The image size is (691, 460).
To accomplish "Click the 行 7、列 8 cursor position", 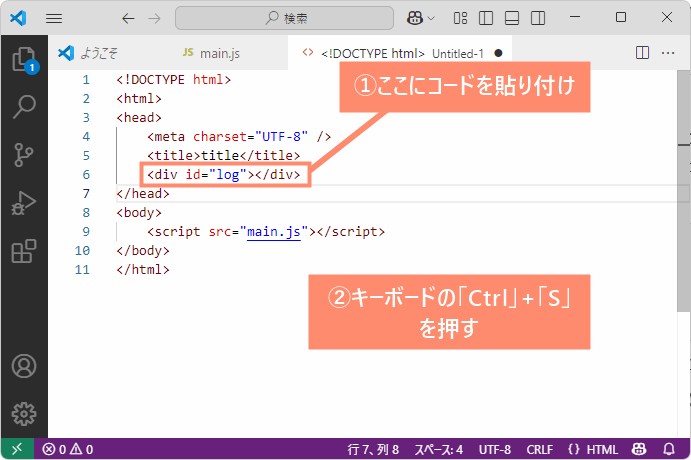I will pos(373,449).
